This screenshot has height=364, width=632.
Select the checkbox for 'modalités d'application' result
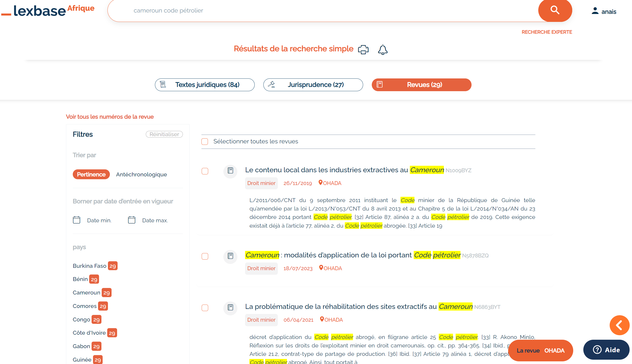tap(205, 256)
